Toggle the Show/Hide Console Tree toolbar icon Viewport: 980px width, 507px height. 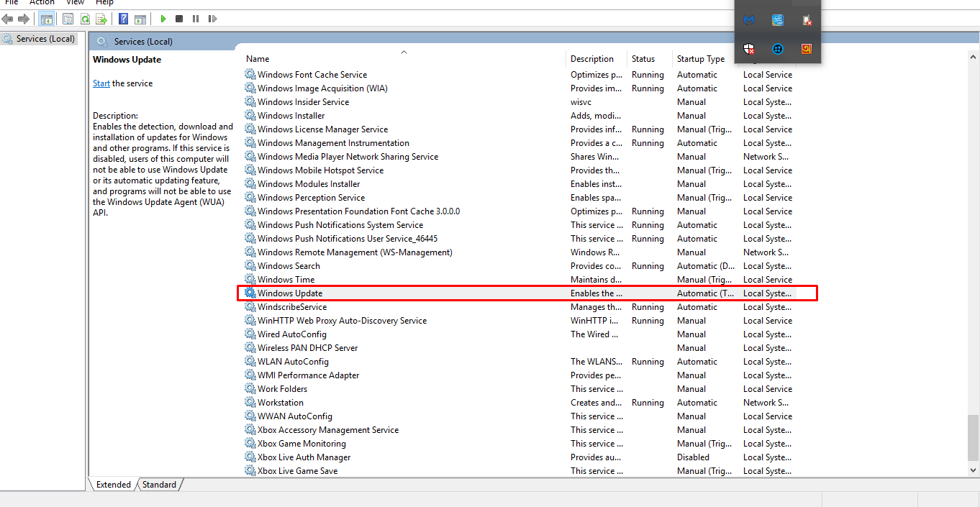click(x=46, y=19)
